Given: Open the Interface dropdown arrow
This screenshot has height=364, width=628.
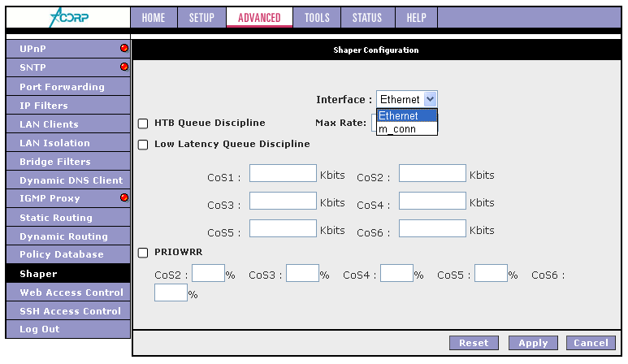Looking at the screenshot, I should (x=430, y=99).
